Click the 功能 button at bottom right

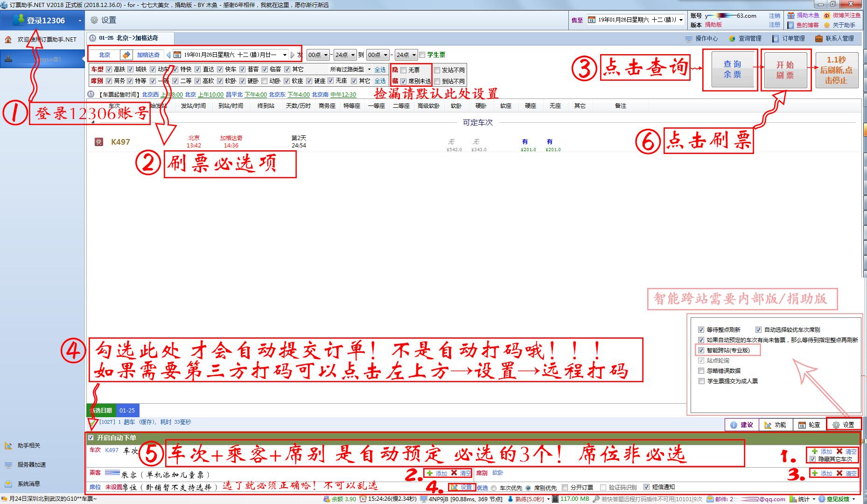776,425
